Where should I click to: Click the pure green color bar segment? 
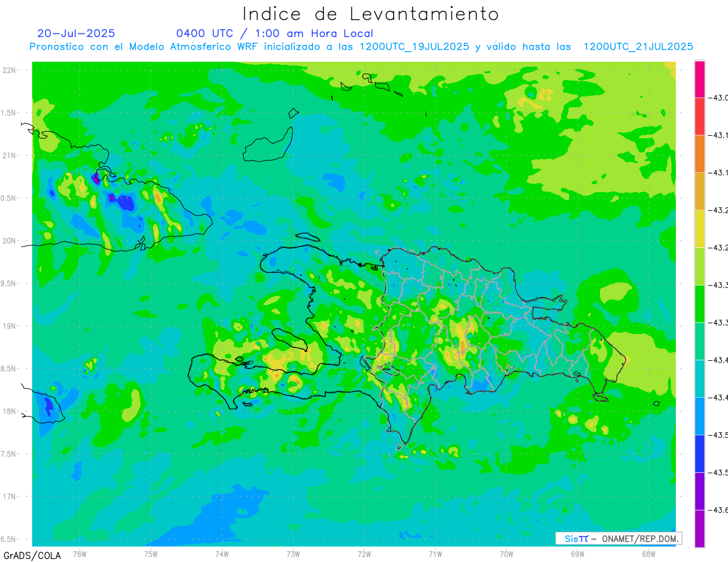[x=699, y=304]
